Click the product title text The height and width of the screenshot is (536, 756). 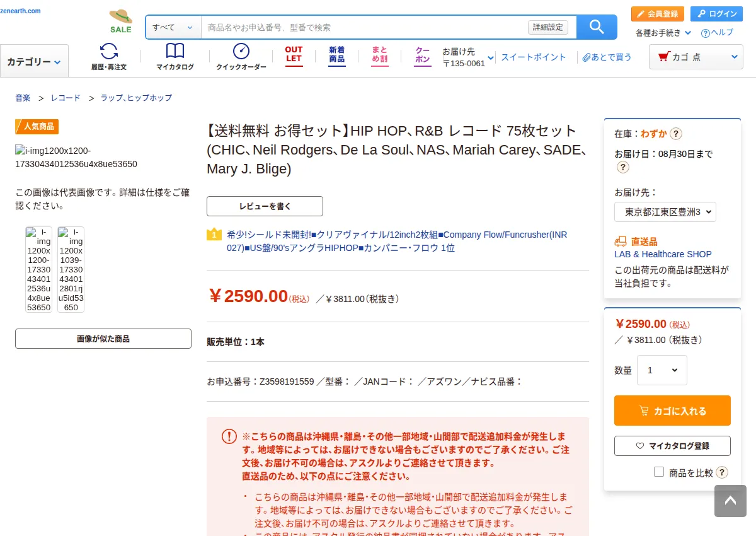point(398,150)
